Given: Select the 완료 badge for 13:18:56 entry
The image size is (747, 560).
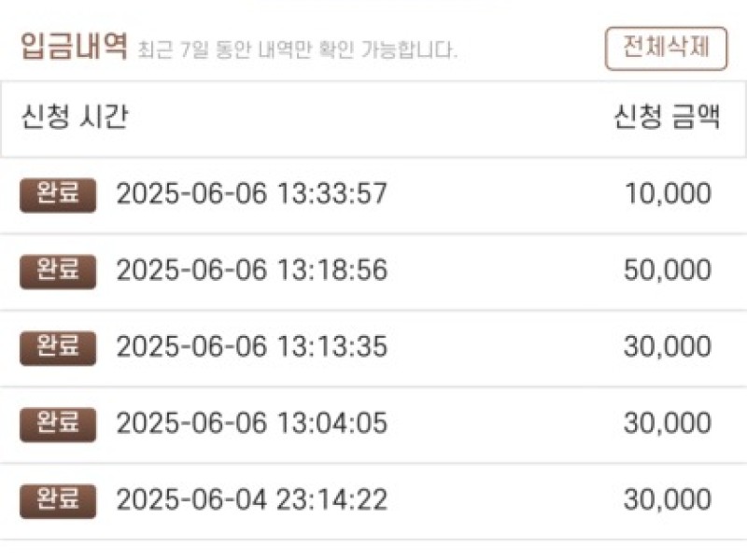Looking at the screenshot, I should tap(58, 272).
